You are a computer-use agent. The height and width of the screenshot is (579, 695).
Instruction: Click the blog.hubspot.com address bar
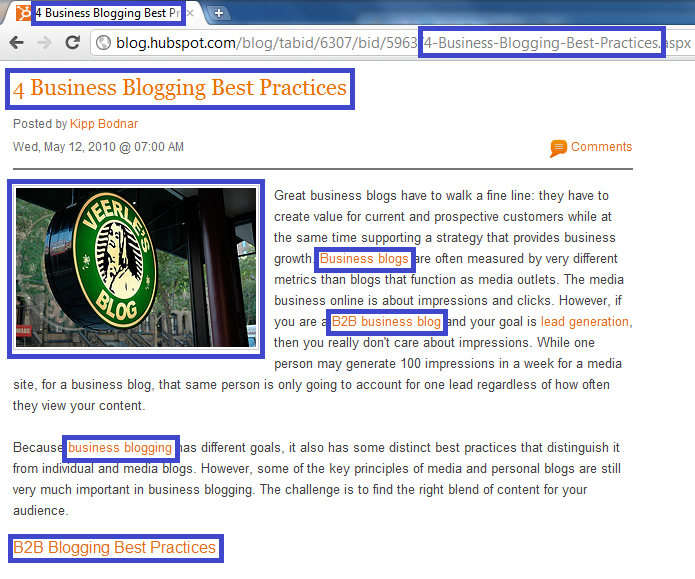pos(391,43)
